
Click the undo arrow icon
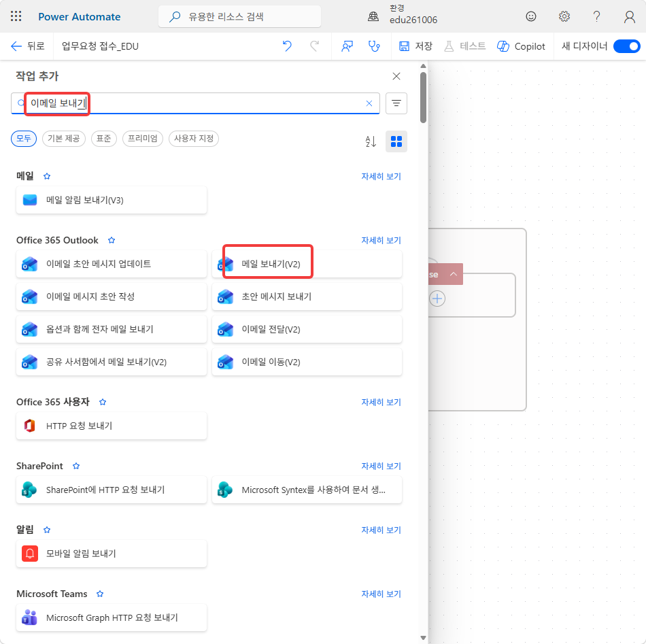pyautogui.click(x=287, y=46)
